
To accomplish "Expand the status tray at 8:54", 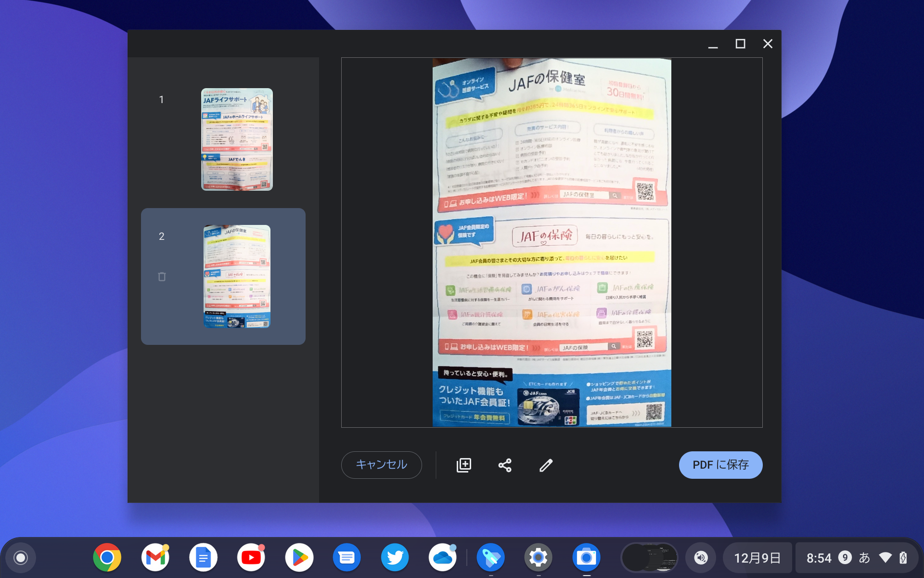I will [857, 558].
